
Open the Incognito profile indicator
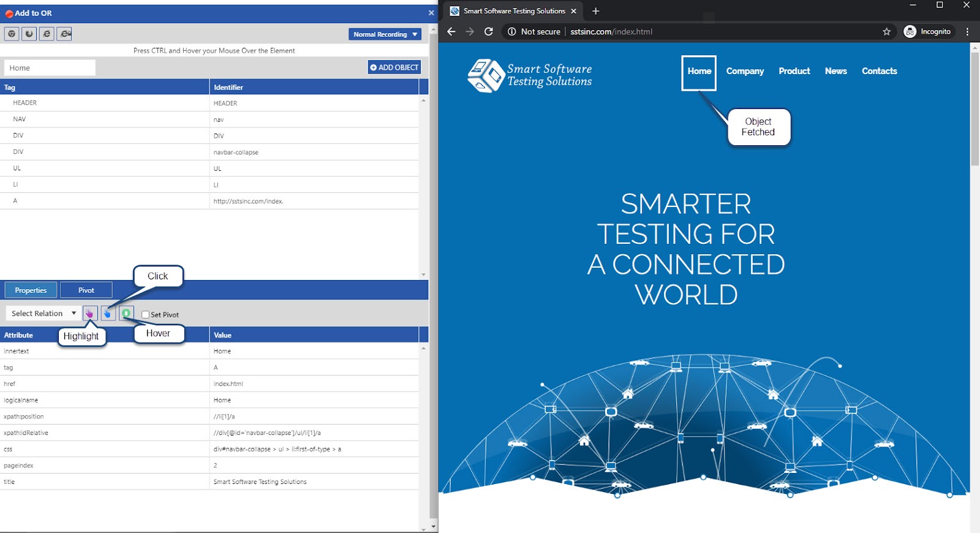(x=927, y=31)
